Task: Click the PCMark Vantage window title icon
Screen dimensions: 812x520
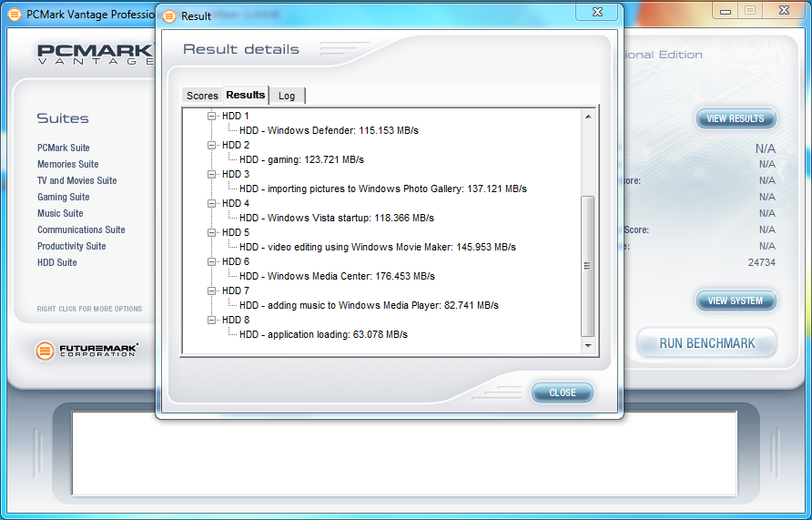Action: (15, 14)
